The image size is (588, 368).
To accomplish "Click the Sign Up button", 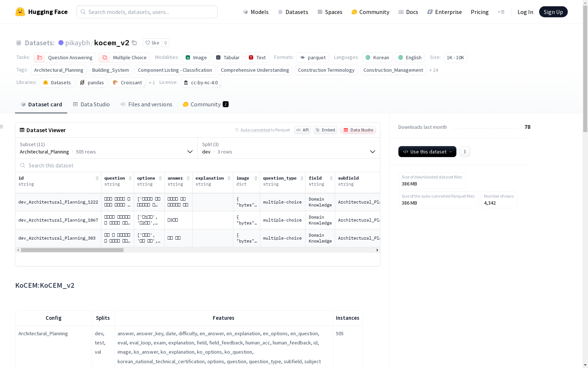I will [x=553, y=12].
